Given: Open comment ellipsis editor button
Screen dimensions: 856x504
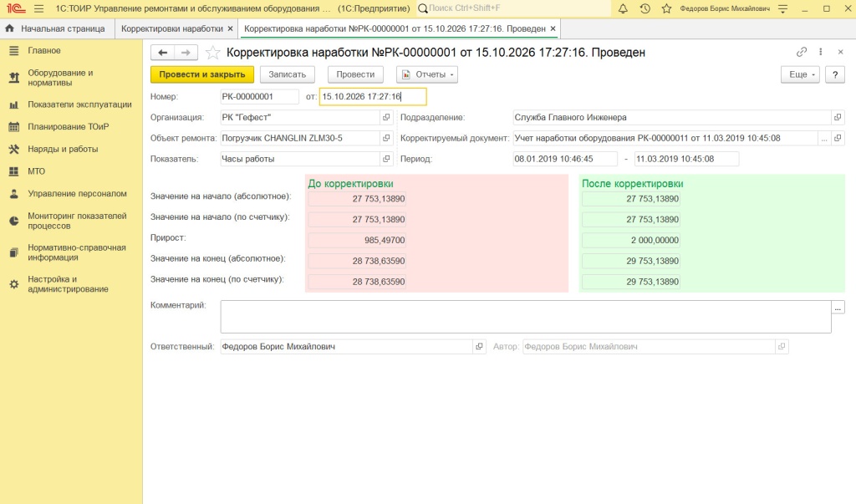Looking at the screenshot, I should coord(838,308).
